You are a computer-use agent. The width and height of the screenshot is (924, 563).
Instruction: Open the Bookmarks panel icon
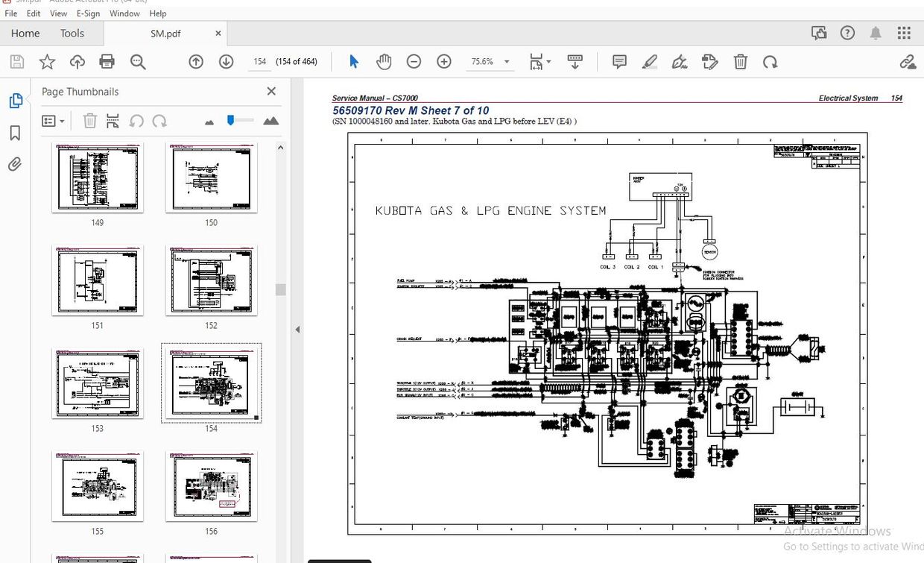[x=15, y=133]
